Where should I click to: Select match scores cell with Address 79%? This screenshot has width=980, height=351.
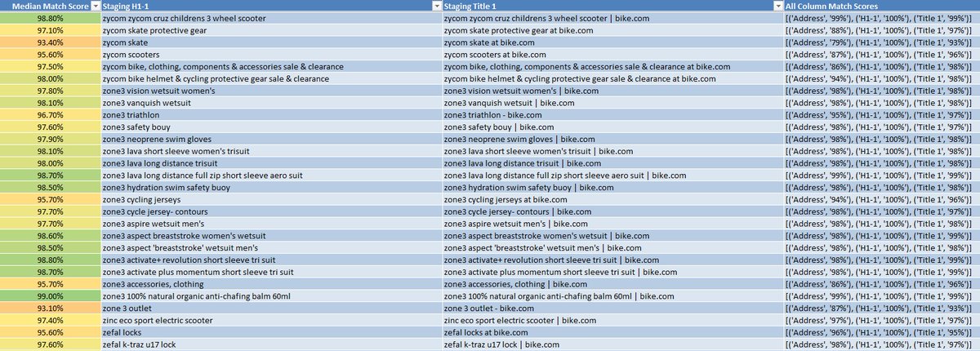pyautogui.click(x=882, y=42)
